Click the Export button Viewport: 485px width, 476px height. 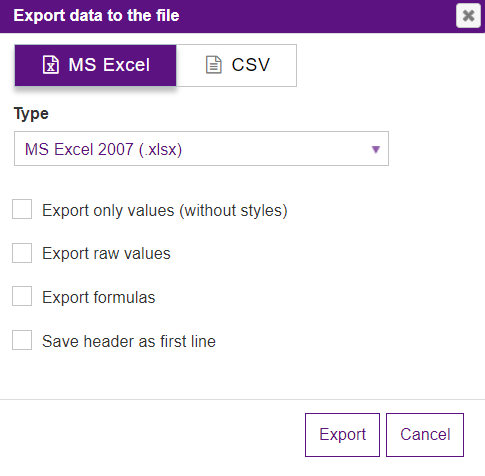342,435
